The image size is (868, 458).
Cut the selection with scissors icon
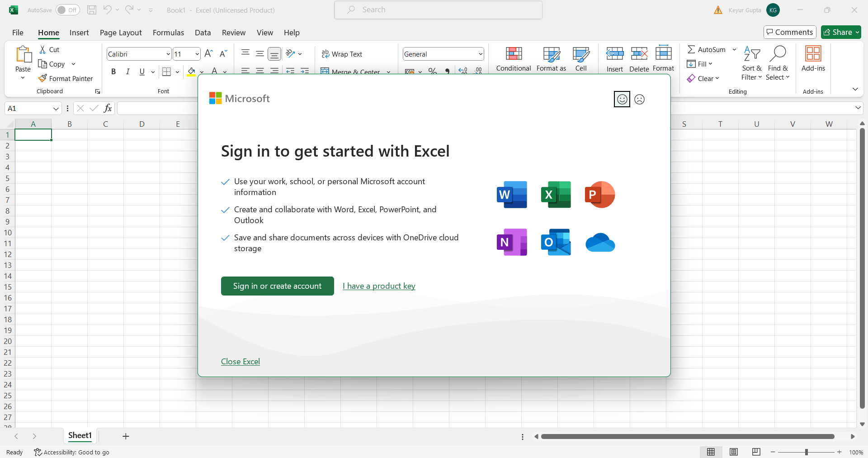pos(42,49)
